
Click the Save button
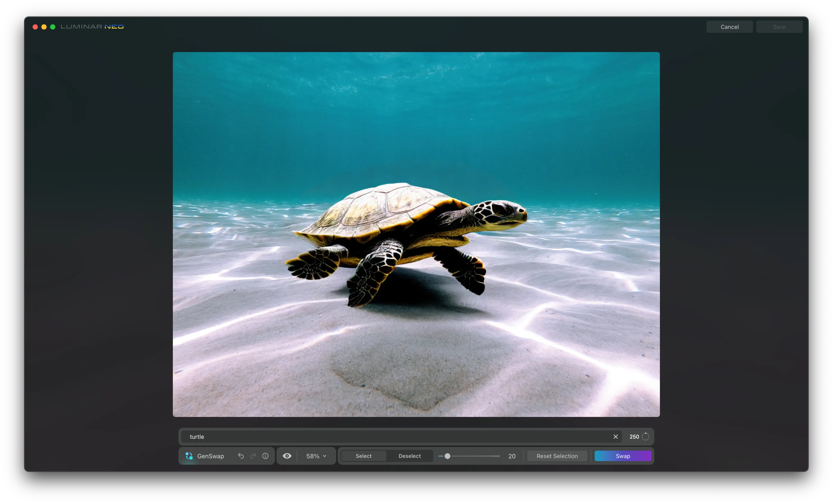tap(779, 27)
